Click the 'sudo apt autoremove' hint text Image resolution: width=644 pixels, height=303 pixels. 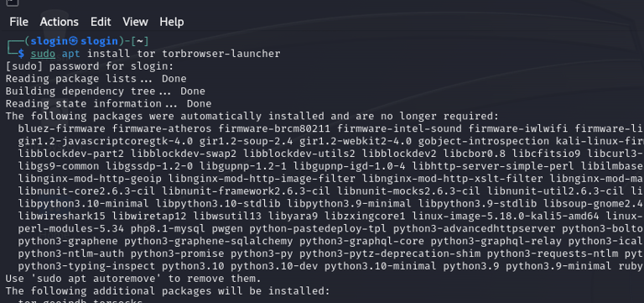[99, 279]
